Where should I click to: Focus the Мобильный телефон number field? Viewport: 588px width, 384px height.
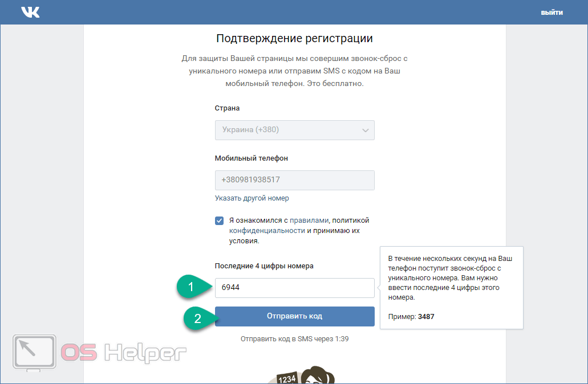(294, 180)
